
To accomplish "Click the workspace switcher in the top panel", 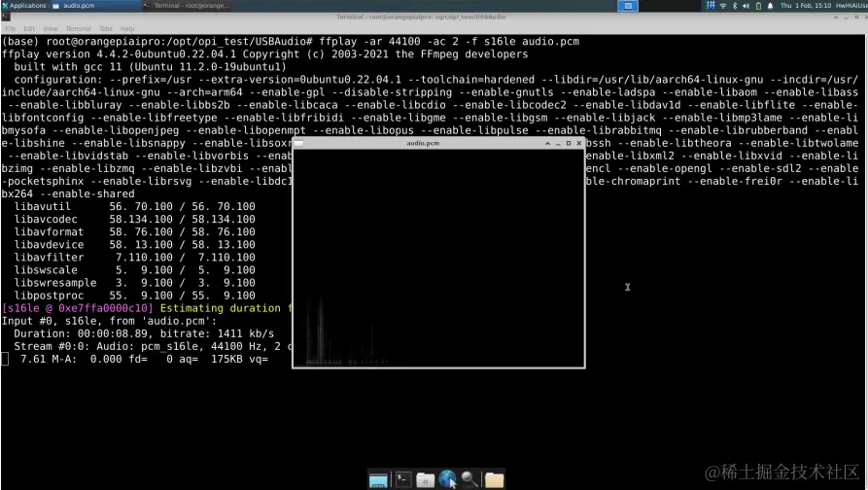I will 628,6.
